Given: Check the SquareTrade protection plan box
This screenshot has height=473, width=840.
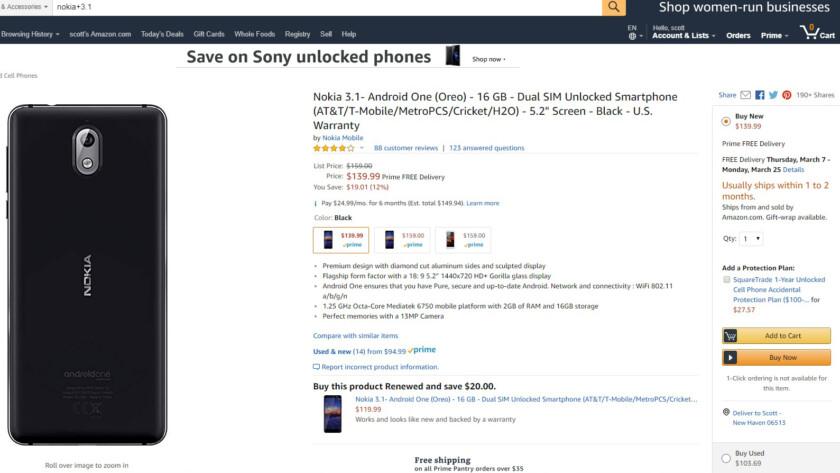Looking at the screenshot, I should (x=727, y=280).
